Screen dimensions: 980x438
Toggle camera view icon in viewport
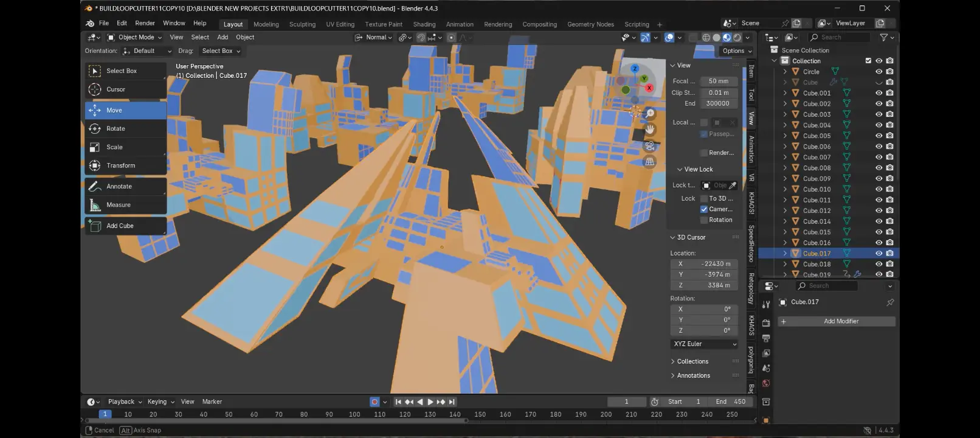click(650, 146)
